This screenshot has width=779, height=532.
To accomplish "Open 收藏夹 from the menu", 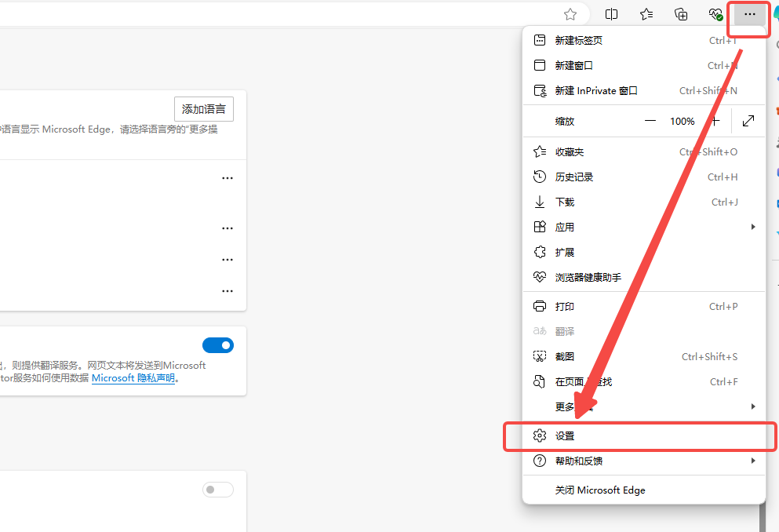I will [644, 152].
